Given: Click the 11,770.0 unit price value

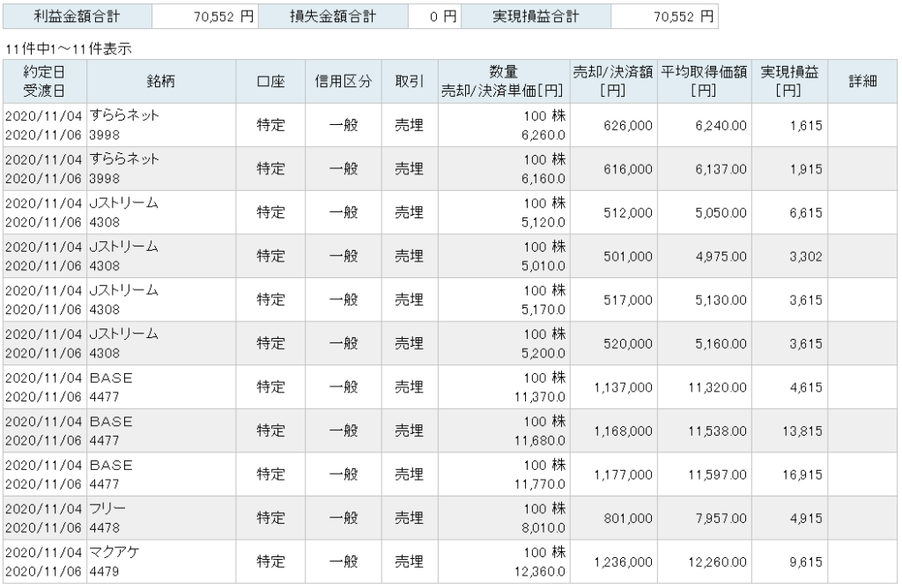Looking at the screenshot, I should (540, 484).
